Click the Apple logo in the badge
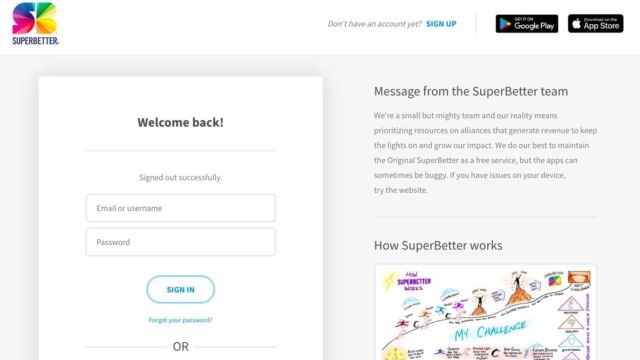 pyautogui.click(x=576, y=24)
